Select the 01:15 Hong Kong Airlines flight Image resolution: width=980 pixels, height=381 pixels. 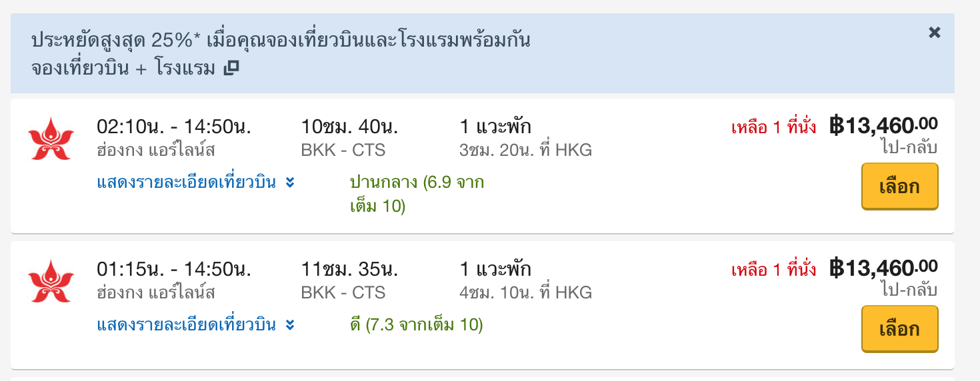[899, 329]
